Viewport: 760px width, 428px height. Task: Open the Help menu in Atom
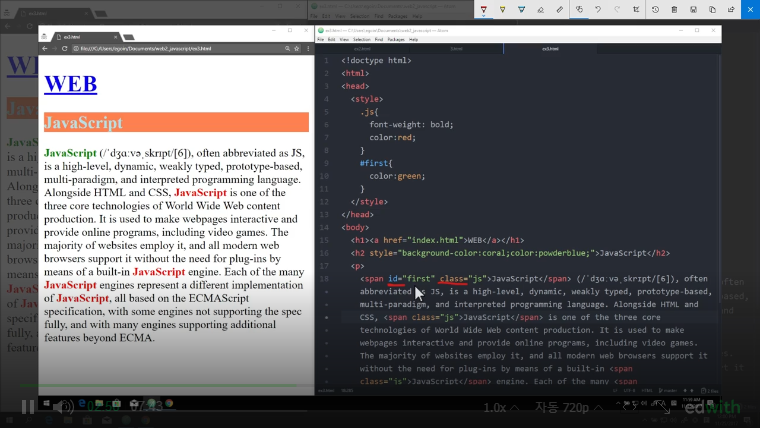pos(413,39)
